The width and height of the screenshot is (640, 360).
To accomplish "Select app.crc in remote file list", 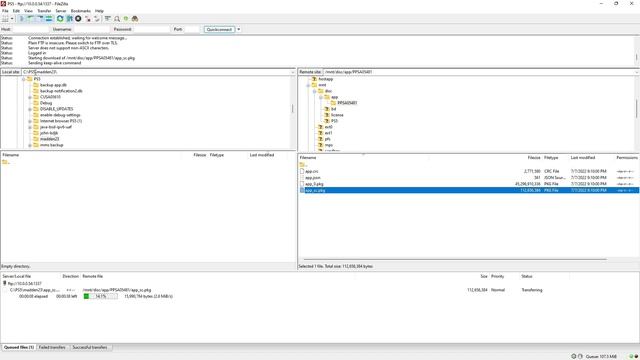I will click(311, 171).
